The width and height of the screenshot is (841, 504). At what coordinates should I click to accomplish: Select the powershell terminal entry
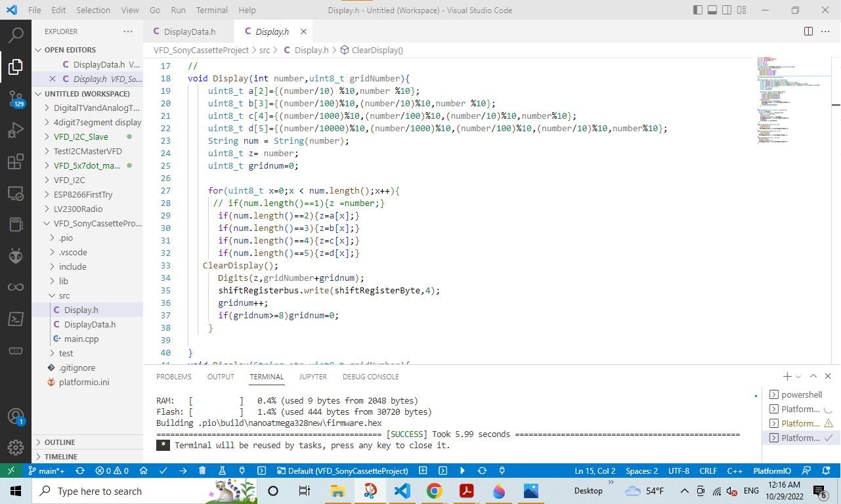click(x=801, y=394)
